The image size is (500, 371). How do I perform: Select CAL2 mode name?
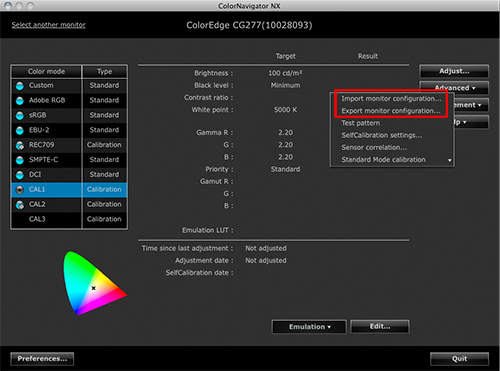pos(37,204)
